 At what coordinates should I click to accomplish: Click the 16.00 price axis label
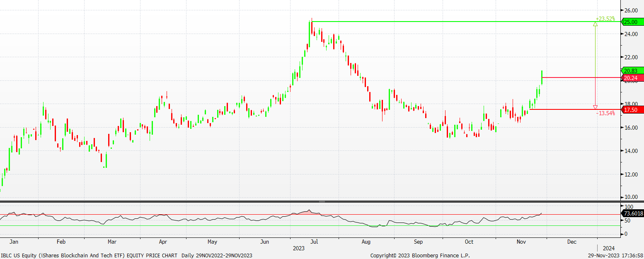(630, 128)
